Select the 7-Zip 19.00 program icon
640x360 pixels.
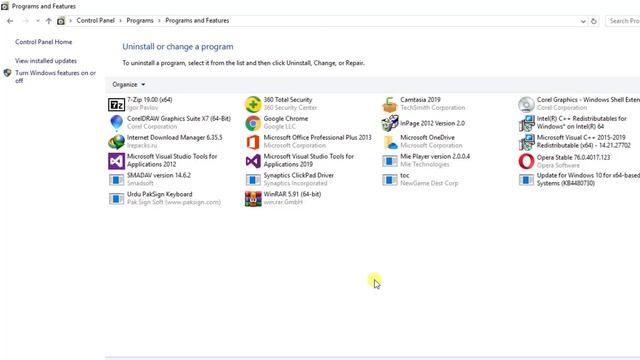coord(116,104)
